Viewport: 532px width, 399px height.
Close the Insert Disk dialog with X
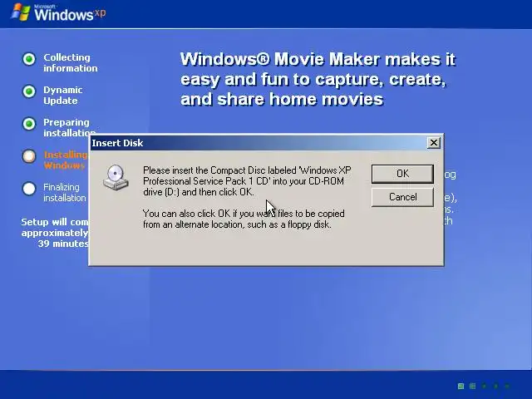pos(434,143)
